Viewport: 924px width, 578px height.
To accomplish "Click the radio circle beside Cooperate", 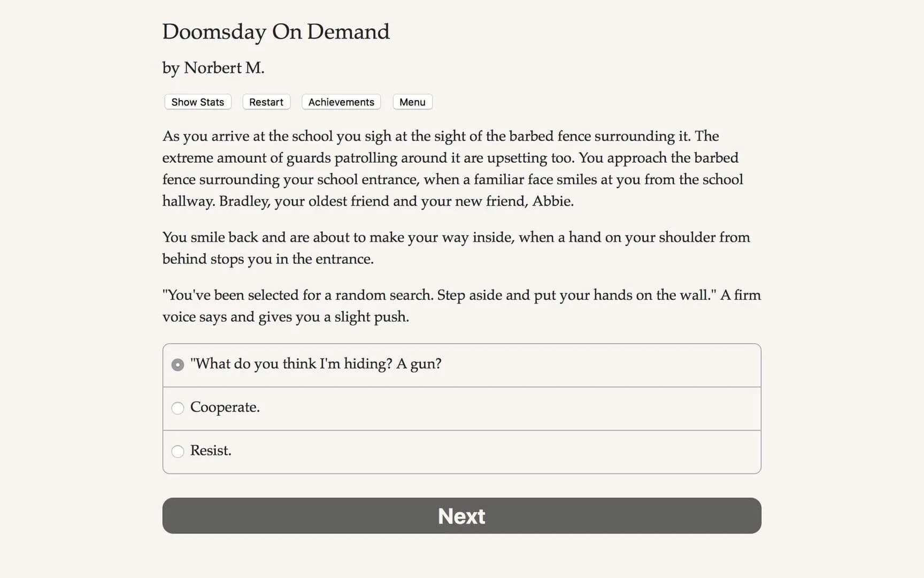I will point(178,408).
